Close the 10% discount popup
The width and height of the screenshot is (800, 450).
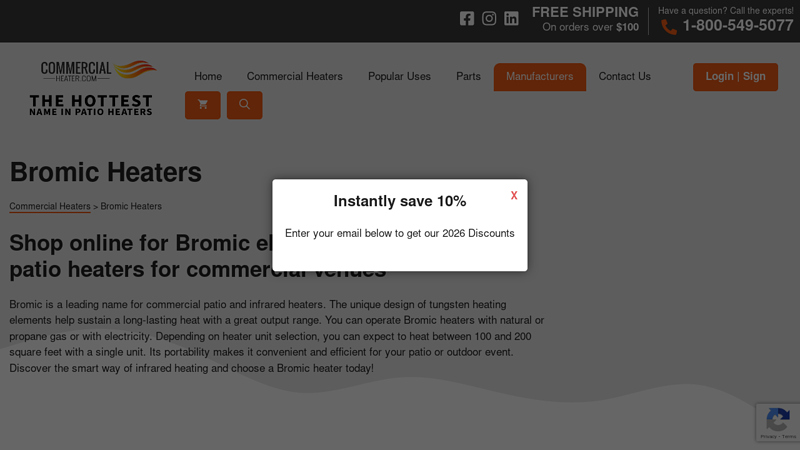(514, 196)
